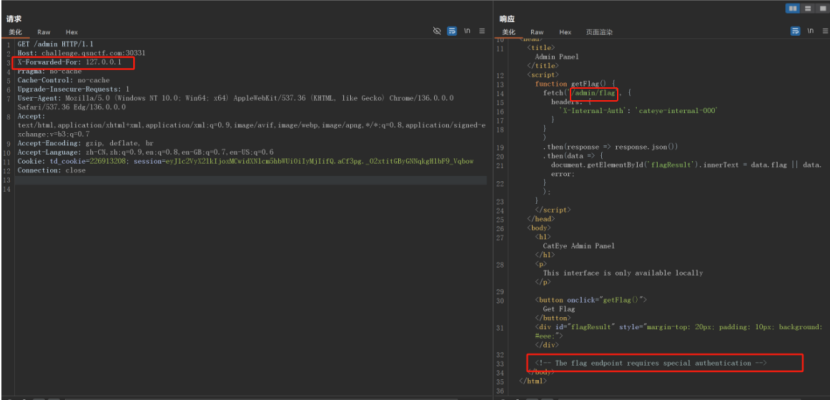Click the Accept: header name line
The width and height of the screenshot is (831, 400).
32,116
